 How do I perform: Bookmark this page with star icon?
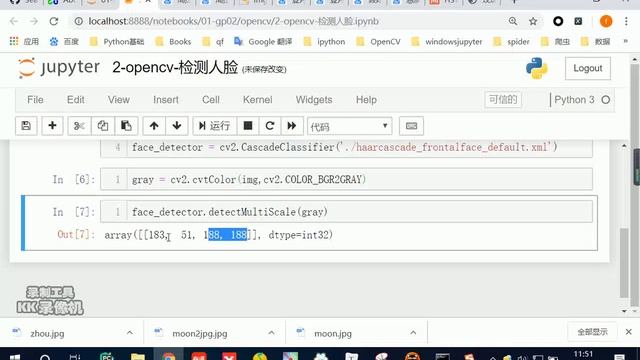click(533, 21)
